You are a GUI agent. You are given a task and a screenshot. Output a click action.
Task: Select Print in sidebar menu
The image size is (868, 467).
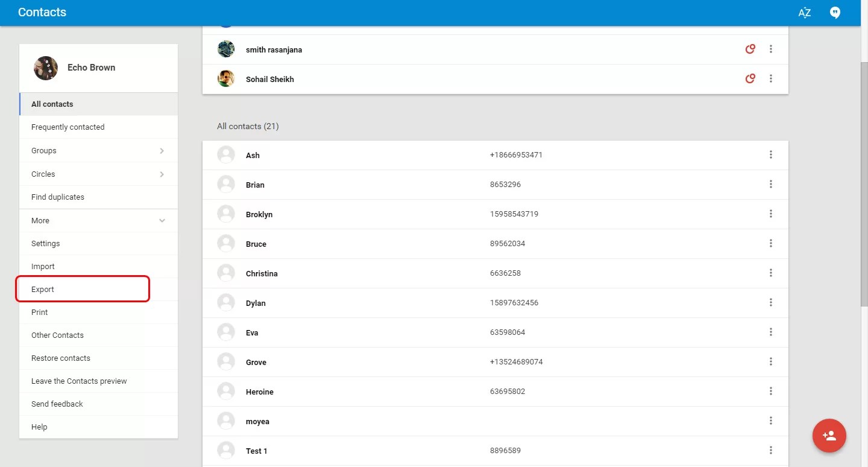[x=99, y=313]
